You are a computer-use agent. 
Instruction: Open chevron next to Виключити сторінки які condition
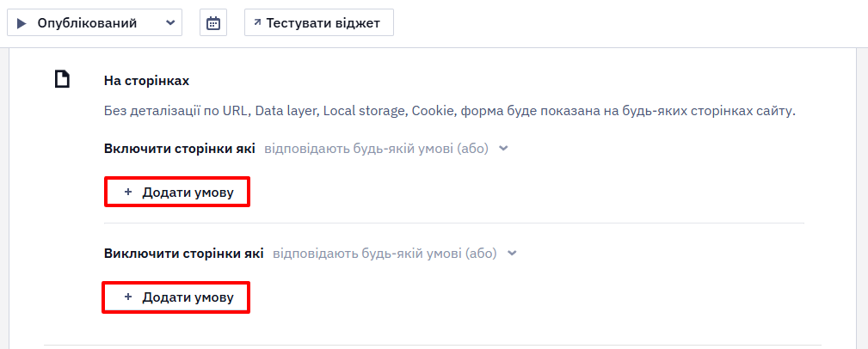point(512,254)
